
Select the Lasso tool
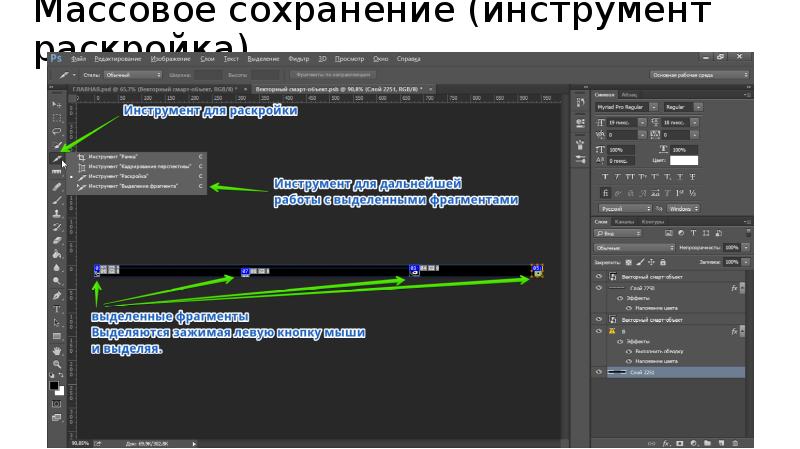[x=57, y=131]
